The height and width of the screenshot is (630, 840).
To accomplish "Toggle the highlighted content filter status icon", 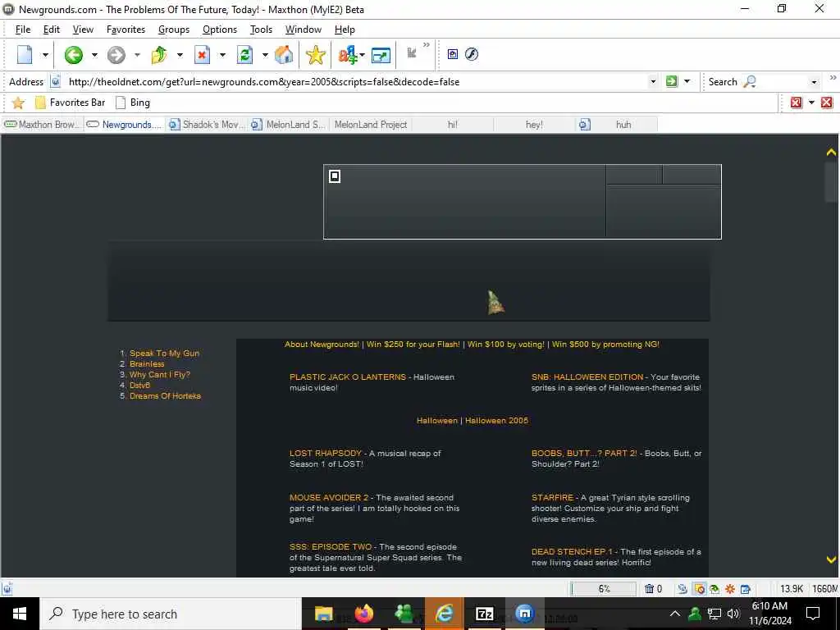I will pyautogui.click(x=699, y=589).
